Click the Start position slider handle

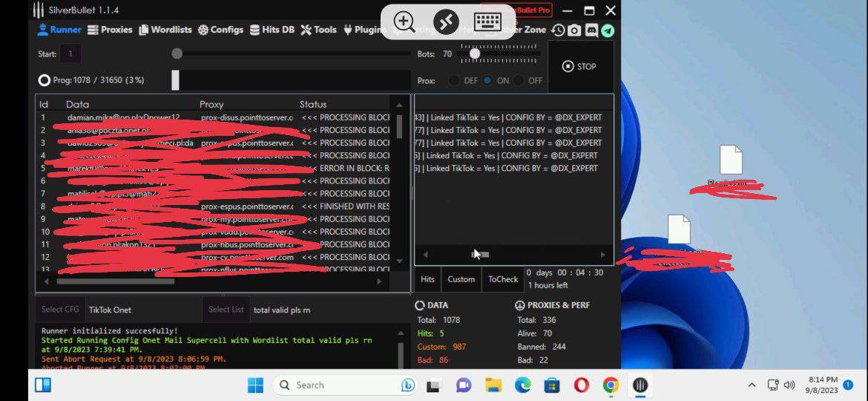(177, 53)
